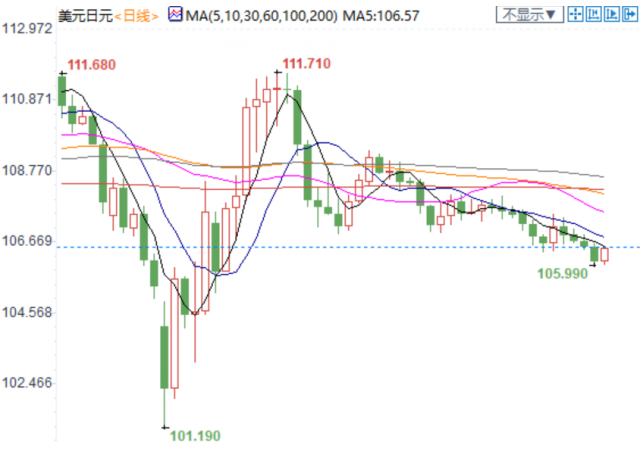Viewport: 640px width, 450px height.
Task: Click the 105.990 recent low label
Action: 562,274
